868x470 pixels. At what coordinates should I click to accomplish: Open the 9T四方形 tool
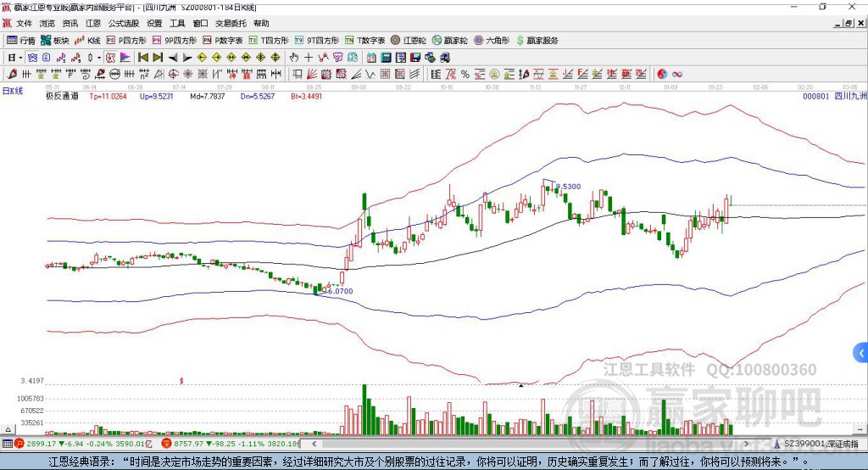tap(317, 41)
